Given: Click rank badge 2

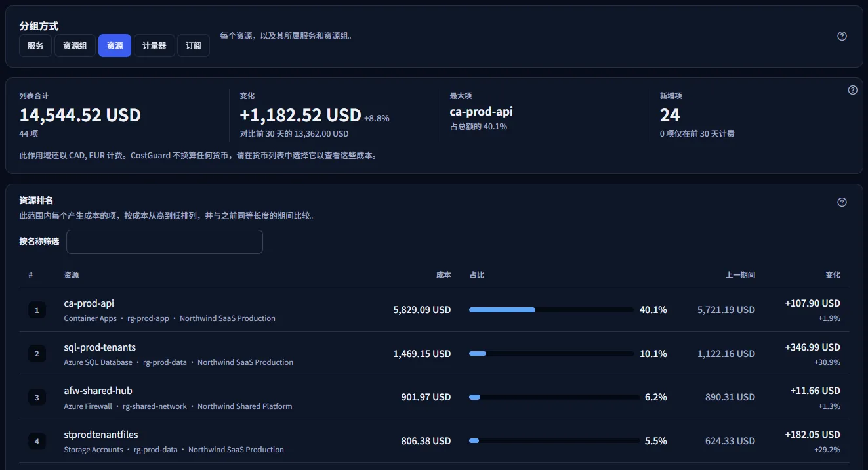Looking at the screenshot, I should pos(37,354).
